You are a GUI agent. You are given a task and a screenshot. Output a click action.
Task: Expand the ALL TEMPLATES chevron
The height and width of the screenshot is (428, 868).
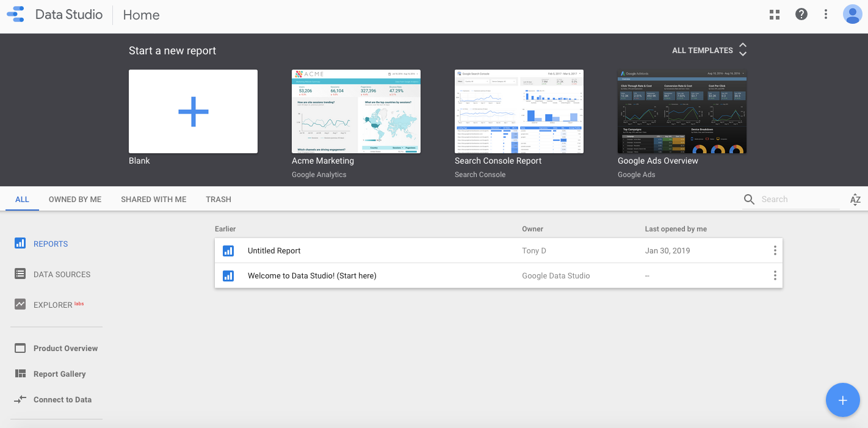pyautogui.click(x=743, y=49)
